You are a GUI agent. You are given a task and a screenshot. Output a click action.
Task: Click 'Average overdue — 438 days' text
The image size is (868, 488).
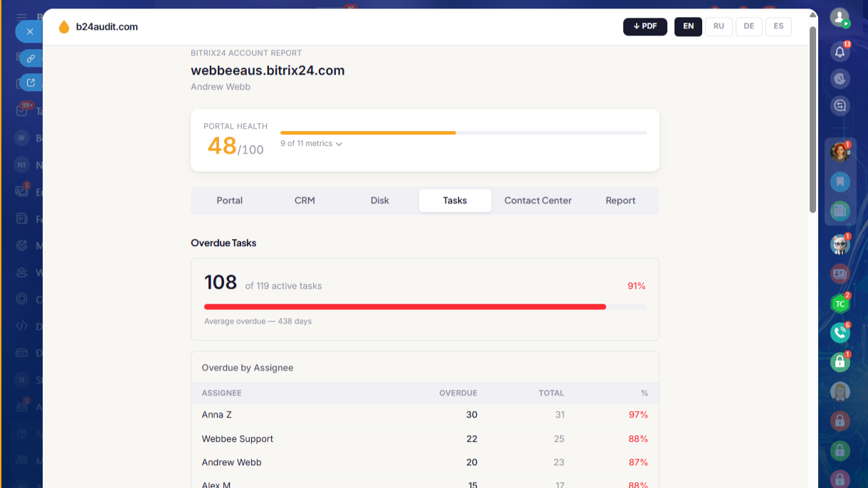coord(258,322)
